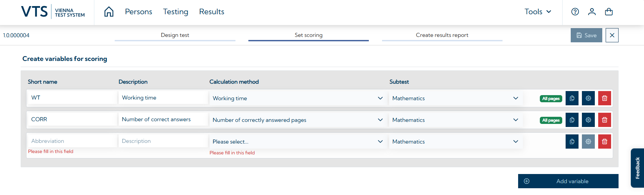
Task: Expand the Tools menu
Action: 538,12
